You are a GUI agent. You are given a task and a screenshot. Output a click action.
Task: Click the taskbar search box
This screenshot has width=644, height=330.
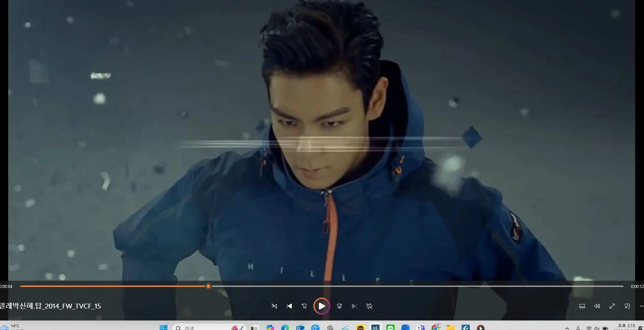click(x=209, y=328)
